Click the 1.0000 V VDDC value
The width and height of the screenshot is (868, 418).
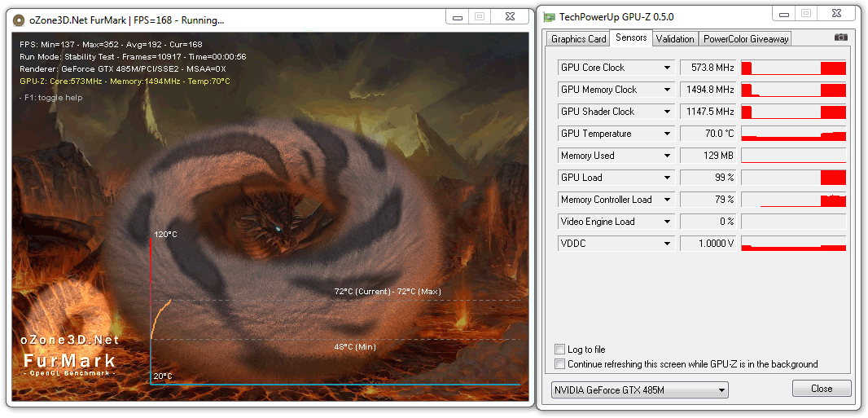pos(708,244)
